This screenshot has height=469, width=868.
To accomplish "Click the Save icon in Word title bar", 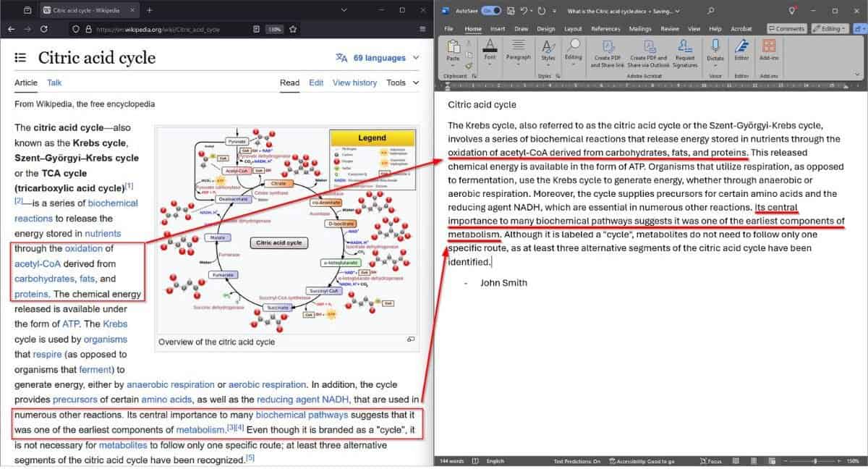I will coord(512,11).
